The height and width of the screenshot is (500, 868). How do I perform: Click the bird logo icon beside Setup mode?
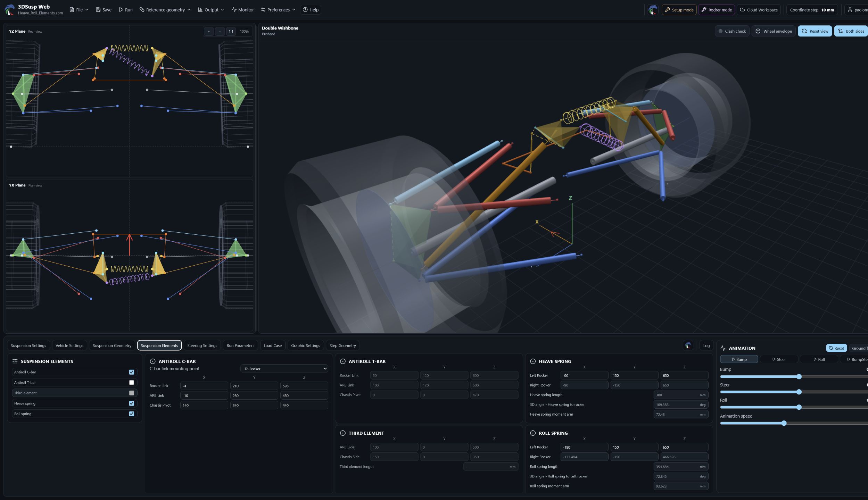(x=653, y=10)
